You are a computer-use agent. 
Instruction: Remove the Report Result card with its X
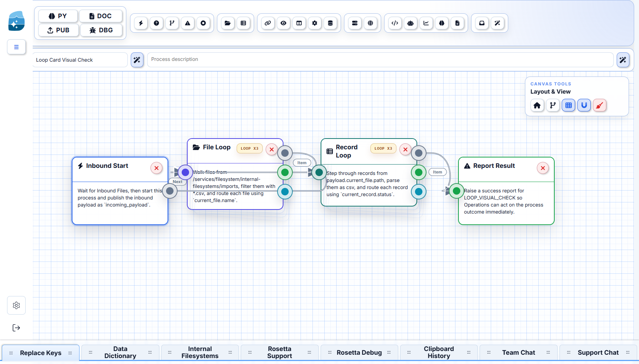tap(543, 168)
